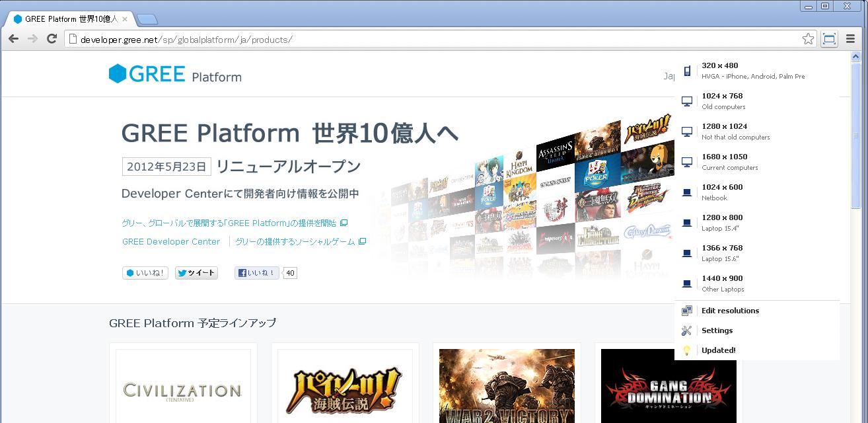This screenshot has height=423, width=868.
Task: Open Settings in the resolution popup
Action: (x=717, y=330)
